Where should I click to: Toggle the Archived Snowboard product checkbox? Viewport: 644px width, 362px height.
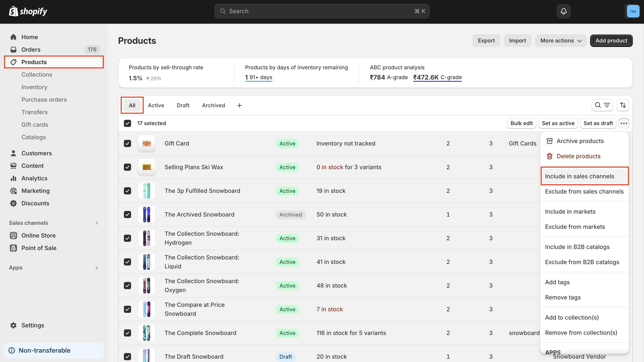click(x=128, y=214)
